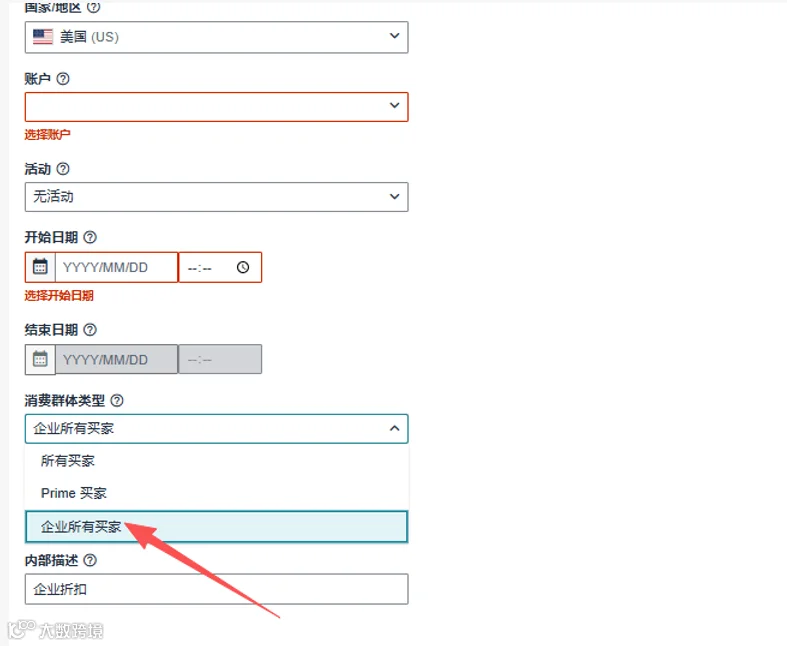Click help icon next to 活动 label

coord(63,169)
